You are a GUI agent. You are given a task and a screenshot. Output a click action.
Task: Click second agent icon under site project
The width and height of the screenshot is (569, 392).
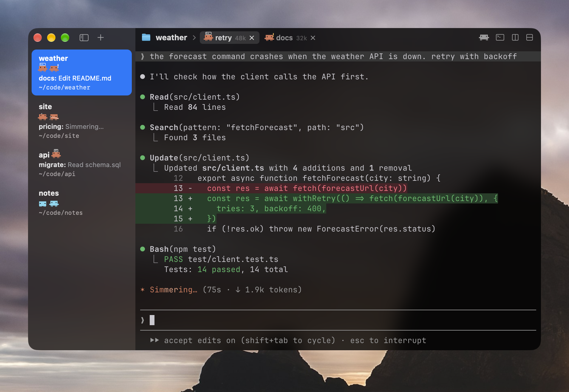point(54,117)
